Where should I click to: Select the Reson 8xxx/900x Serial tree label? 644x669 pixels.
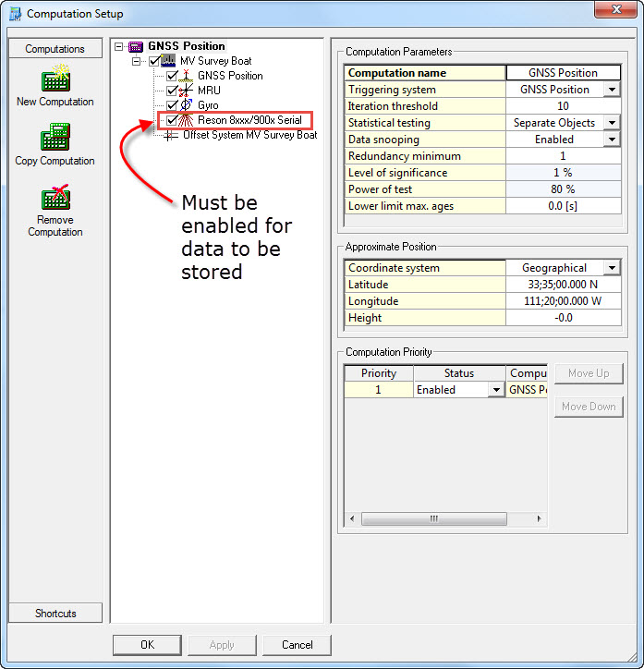(x=249, y=120)
